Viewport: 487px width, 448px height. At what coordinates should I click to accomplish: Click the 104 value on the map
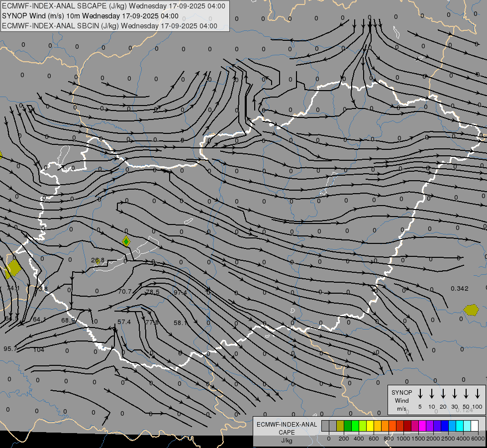point(39,350)
